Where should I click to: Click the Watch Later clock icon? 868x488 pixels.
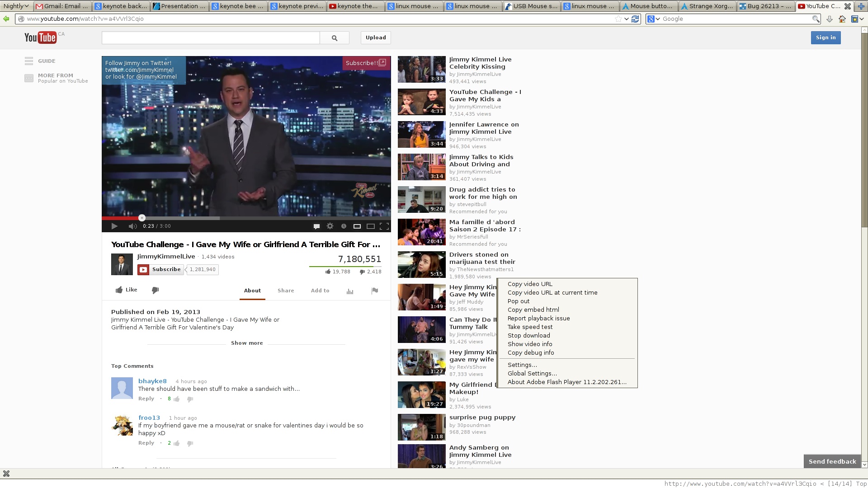tap(344, 226)
